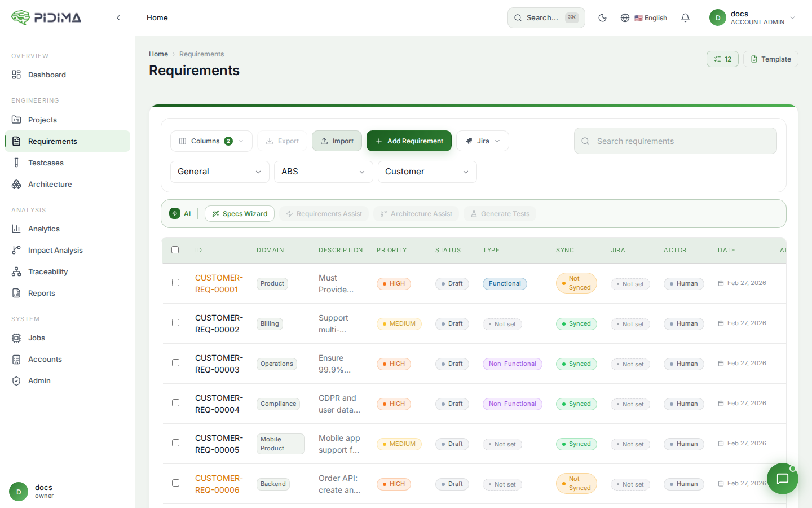Expand the Jira dropdown

click(483, 141)
